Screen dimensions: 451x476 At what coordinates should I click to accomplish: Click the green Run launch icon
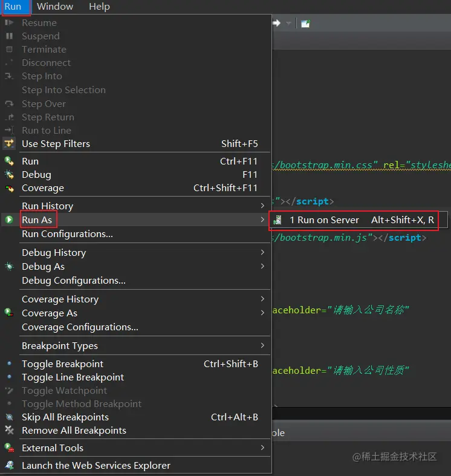point(9,161)
